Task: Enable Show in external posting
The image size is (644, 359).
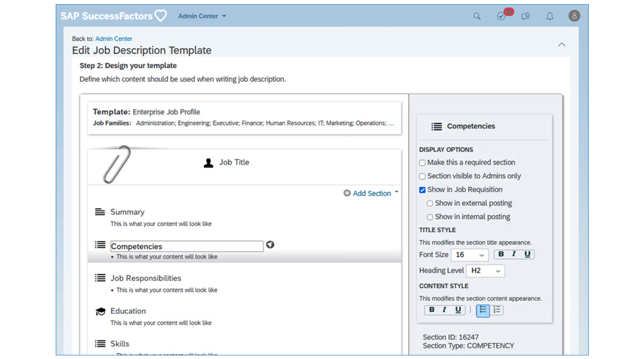Action: tap(430, 203)
